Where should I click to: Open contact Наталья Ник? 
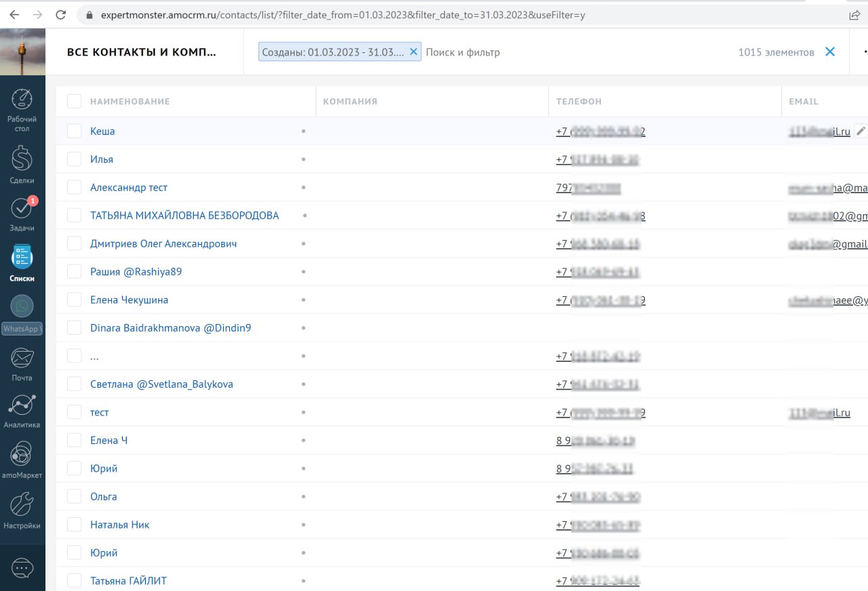tap(120, 525)
